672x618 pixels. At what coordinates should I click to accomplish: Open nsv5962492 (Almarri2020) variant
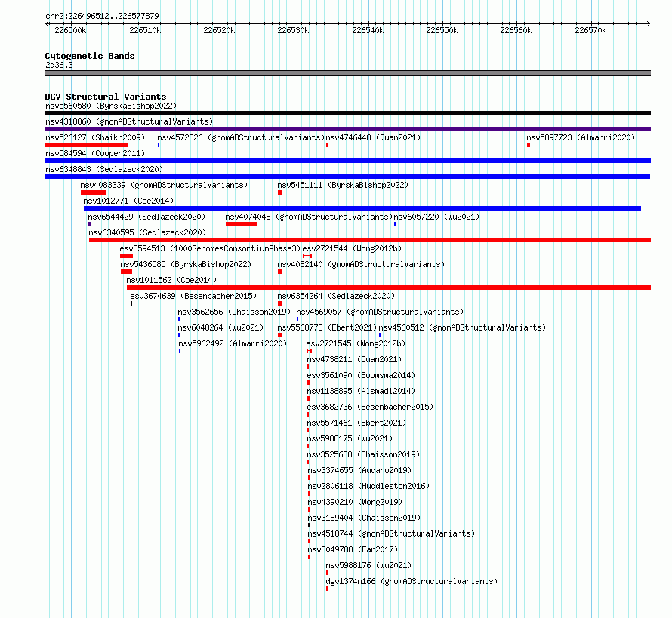(233, 343)
